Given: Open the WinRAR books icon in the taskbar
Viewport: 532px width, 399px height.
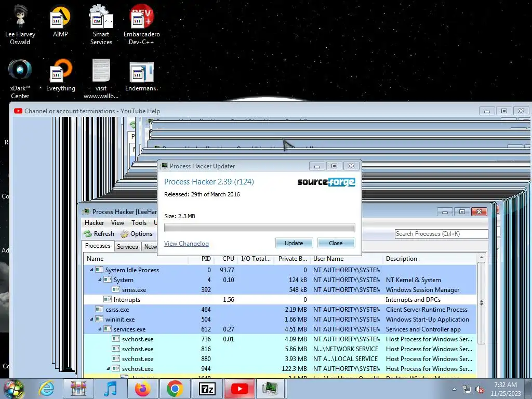Looking at the screenshot, I should point(78,389).
